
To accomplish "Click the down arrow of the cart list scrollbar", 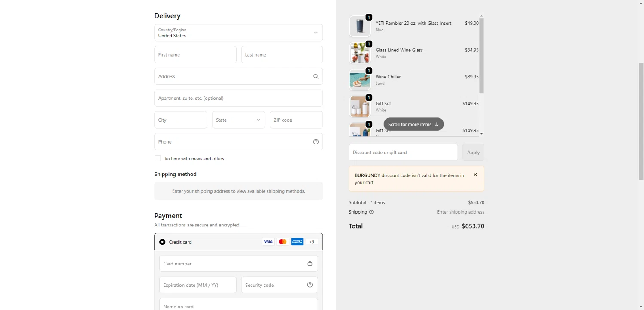I will coord(481,134).
